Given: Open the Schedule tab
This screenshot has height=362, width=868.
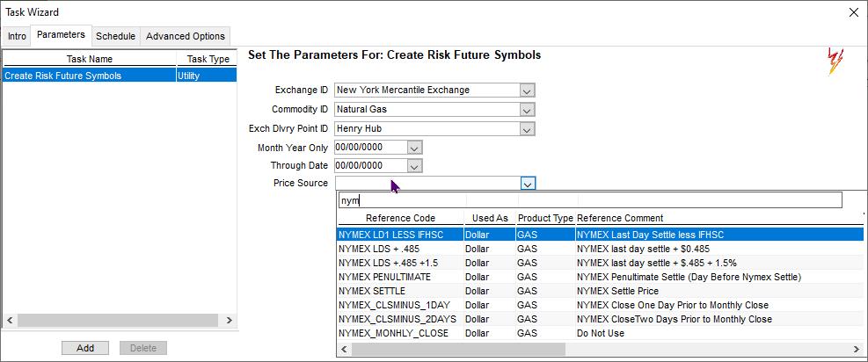Looking at the screenshot, I should (x=115, y=36).
